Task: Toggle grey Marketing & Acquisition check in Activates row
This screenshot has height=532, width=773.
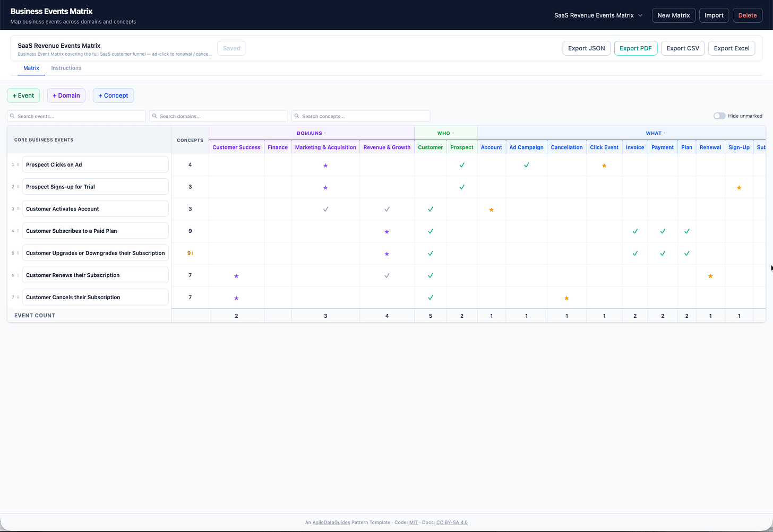Action: click(x=325, y=209)
